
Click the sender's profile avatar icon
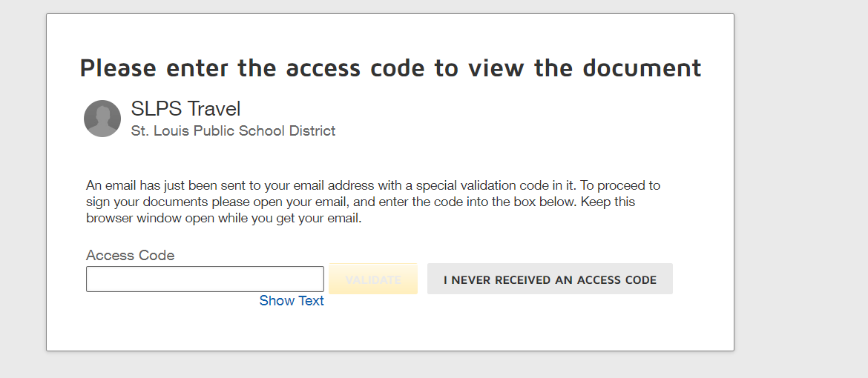(x=102, y=119)
